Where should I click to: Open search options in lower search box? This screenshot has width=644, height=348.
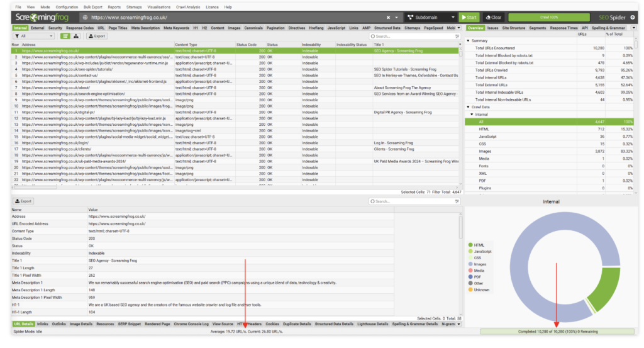click(457, 201)
